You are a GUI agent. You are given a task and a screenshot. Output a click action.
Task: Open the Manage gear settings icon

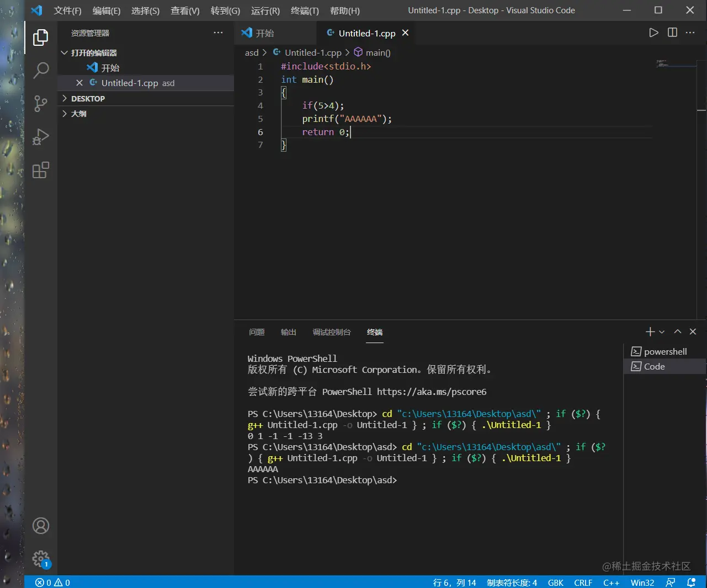tap(41, 559)
